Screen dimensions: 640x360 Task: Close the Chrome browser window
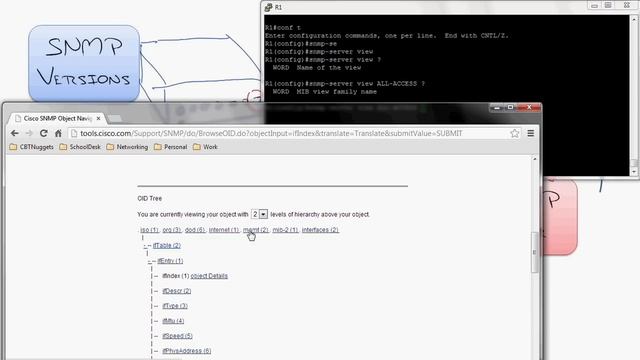coord(529,107)
